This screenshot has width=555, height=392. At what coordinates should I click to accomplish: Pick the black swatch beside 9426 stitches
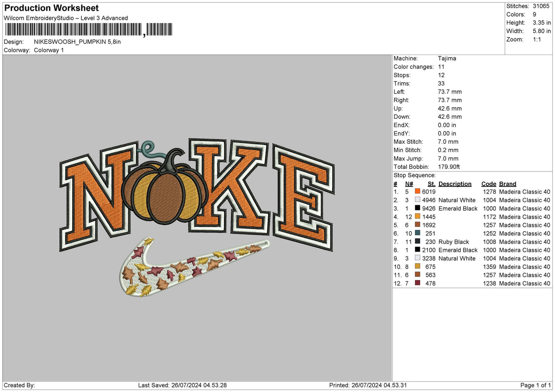click(418, 208)
